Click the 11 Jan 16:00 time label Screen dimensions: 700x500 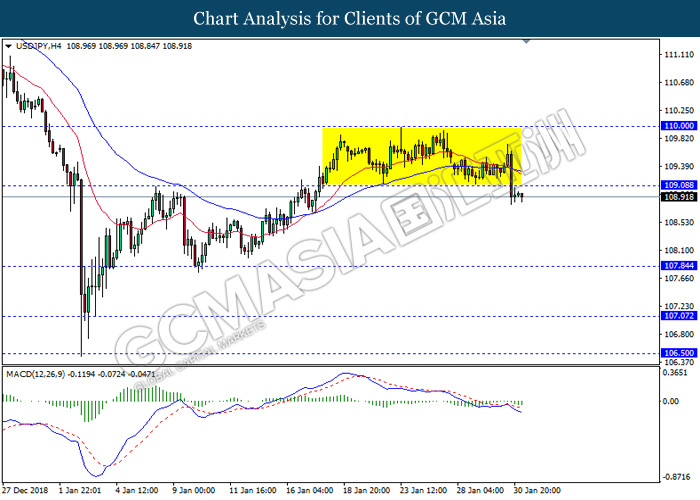click(253, 490)
